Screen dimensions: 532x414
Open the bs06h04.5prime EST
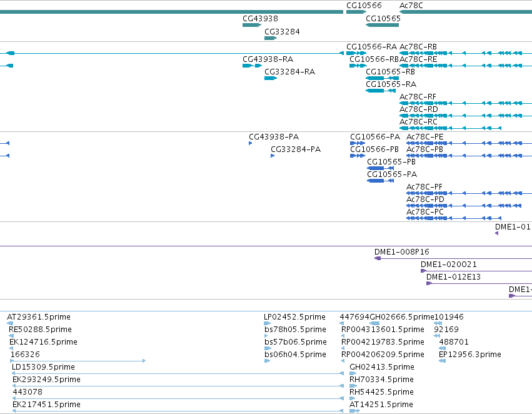(x=295, y=355)
